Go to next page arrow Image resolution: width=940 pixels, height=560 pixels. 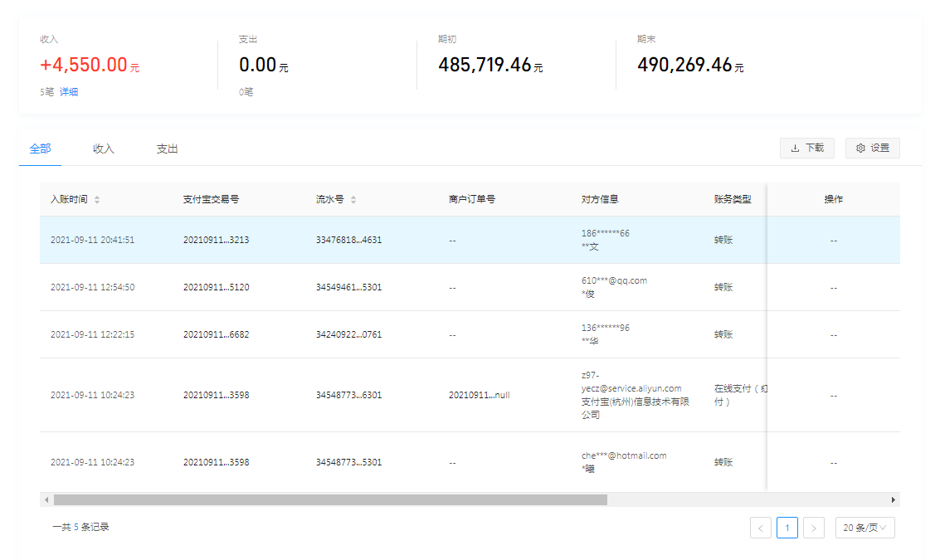tap(814, 528)
